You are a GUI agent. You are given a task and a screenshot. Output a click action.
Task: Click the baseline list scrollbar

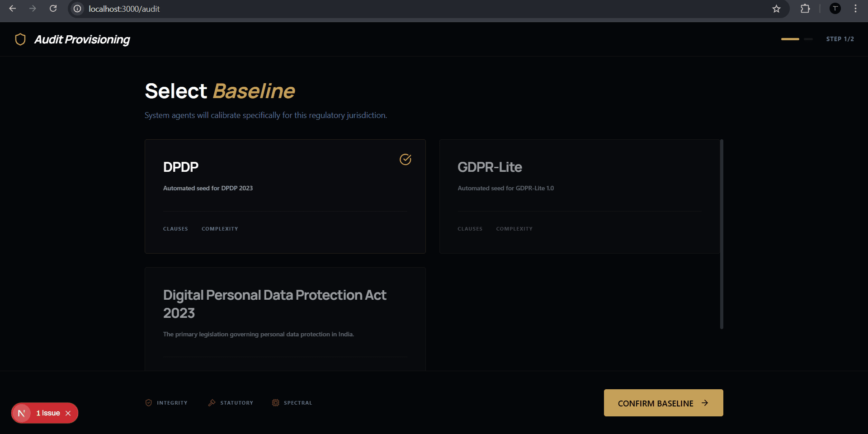(x=722, y=234)
